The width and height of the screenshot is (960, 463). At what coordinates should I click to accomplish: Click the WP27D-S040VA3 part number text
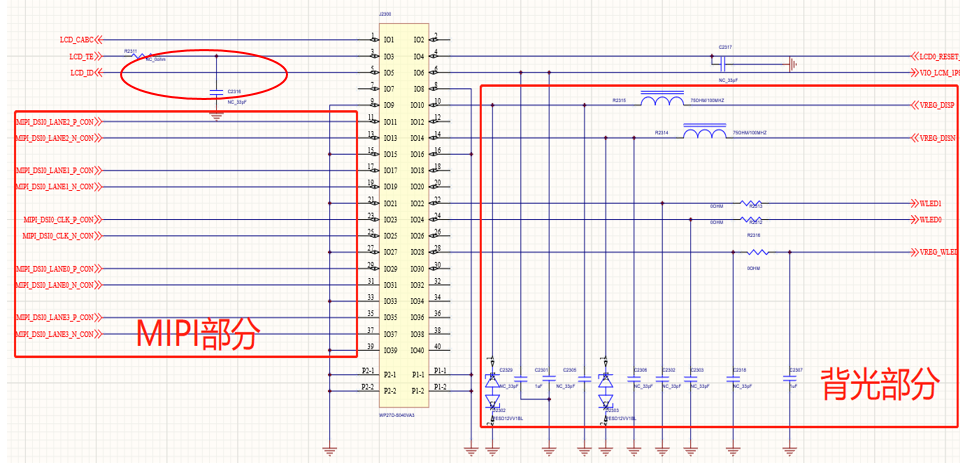click(397, 415)
